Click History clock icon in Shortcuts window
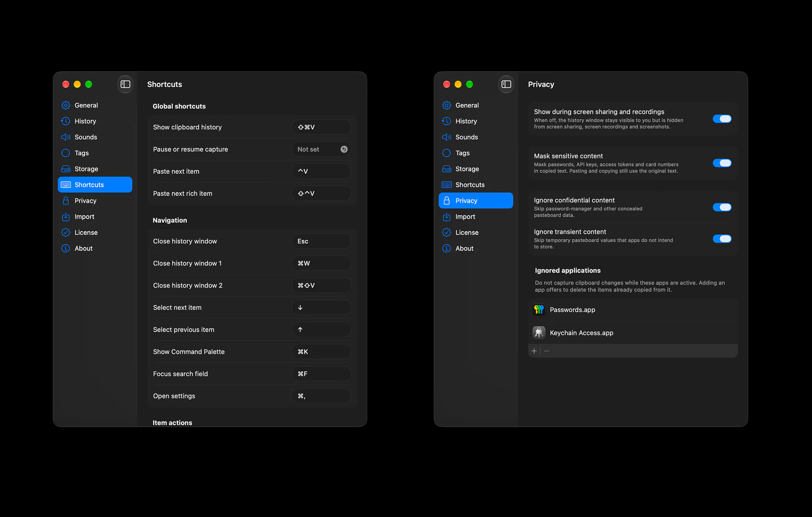812x517 pixels. pos(66,121)
